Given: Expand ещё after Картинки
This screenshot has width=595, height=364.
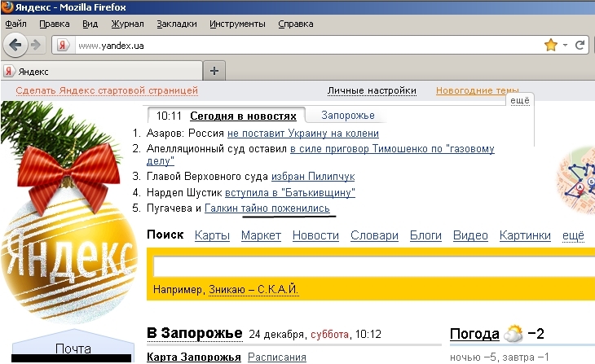Looking at the screenshot, I should [x=573, y=235].
